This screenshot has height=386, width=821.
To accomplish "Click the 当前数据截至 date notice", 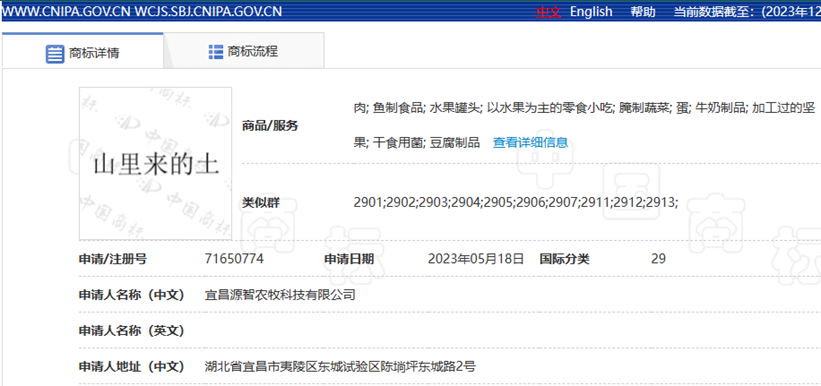I will click(747, 12).
